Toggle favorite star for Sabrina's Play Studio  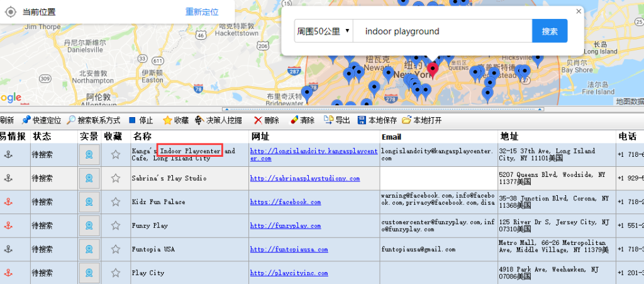point(116,178)
